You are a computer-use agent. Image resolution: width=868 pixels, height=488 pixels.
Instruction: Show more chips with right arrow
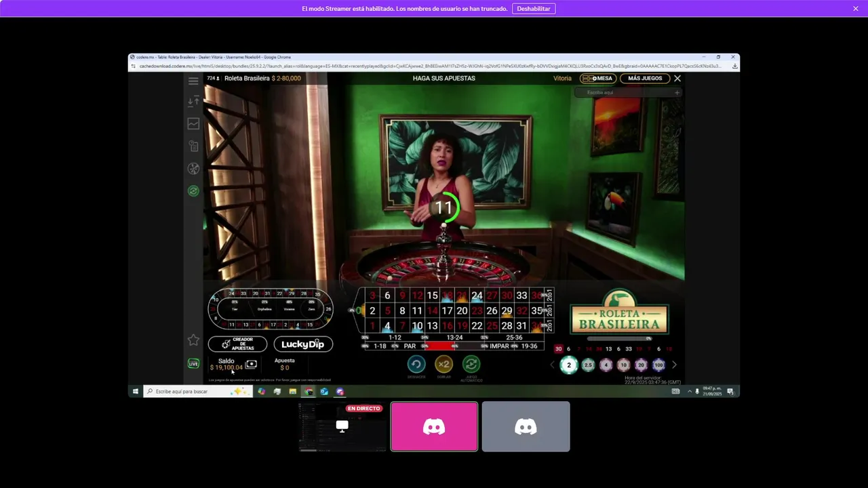pyautogui.click(x=674, y=365)
